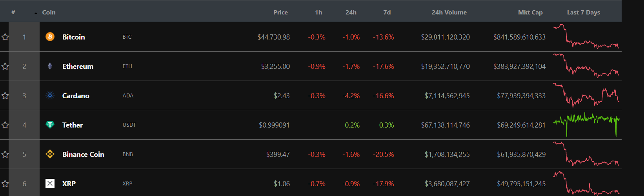Toggle the star next to Ethereum
The width and height of the screenshot is (644, 196).
(x=5, y=66)
